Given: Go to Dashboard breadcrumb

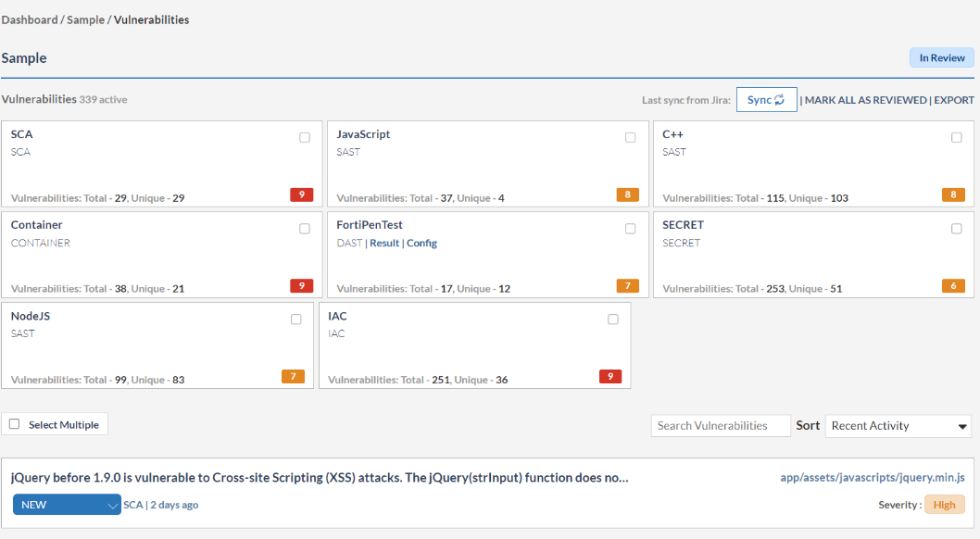Looking at the screenshot, I should point(30,20).
